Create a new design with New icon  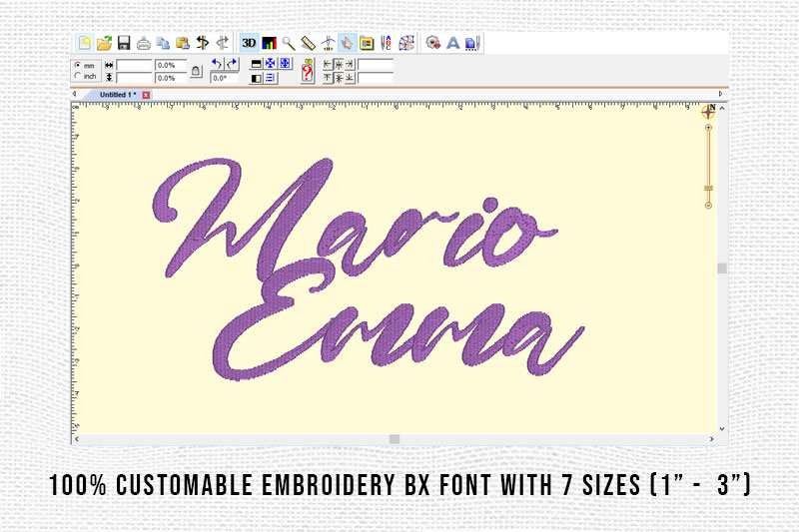[x=85, y=43]
